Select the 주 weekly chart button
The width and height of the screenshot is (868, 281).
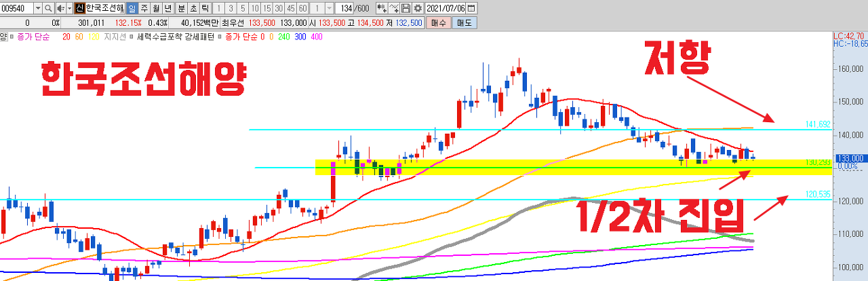(144, 8)
